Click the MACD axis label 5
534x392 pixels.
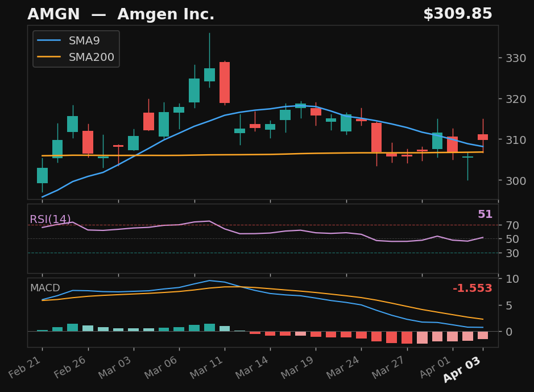[x=509, y=306]
